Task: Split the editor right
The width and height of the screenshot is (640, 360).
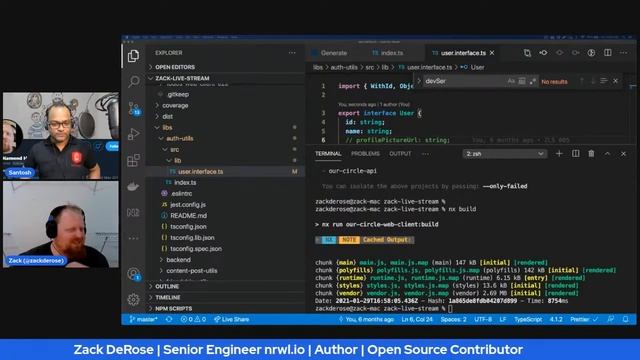Action: (x=608, y=53)
